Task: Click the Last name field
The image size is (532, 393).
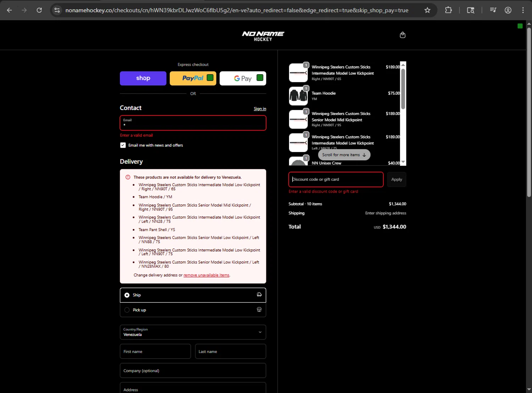Action: point(231,351)
